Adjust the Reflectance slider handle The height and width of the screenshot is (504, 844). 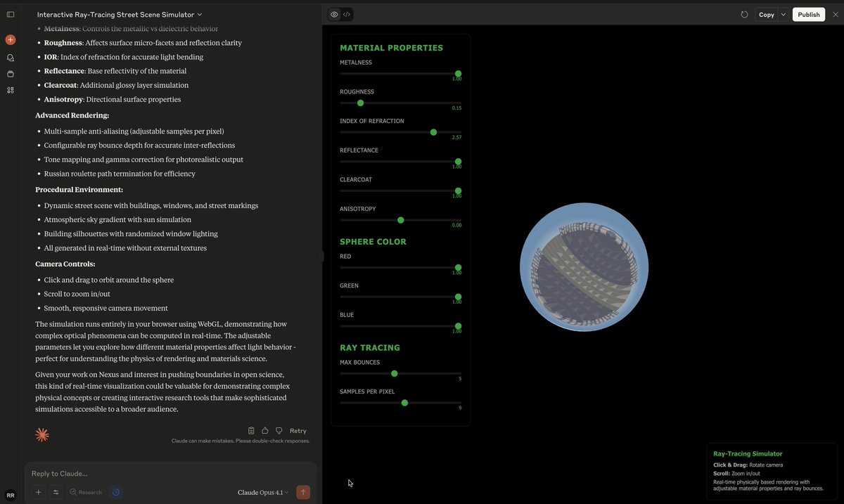(458, 162)
